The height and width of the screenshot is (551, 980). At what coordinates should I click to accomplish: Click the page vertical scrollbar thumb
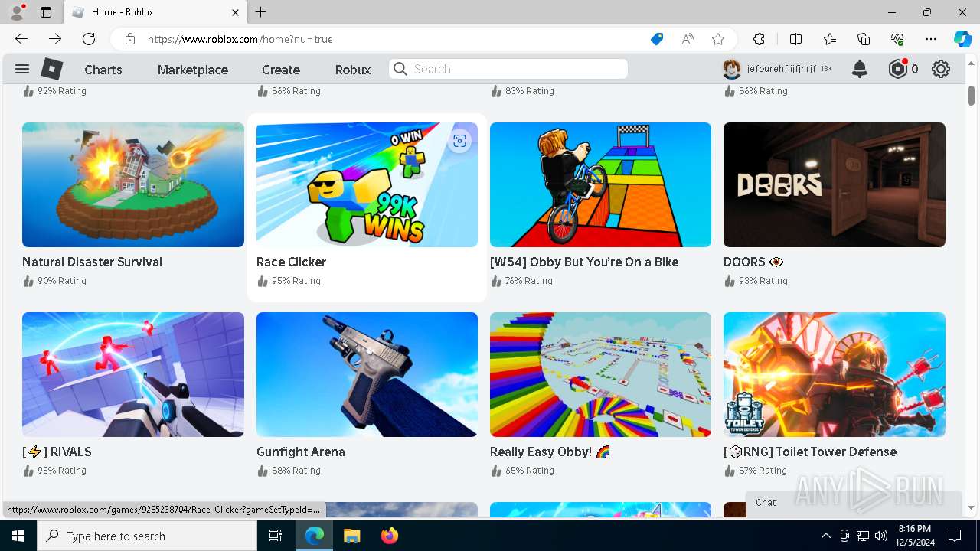[971, 95]
